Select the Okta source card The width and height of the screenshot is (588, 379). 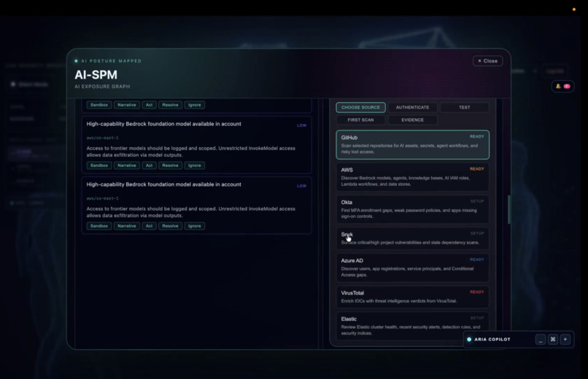(x=412, y=209)
